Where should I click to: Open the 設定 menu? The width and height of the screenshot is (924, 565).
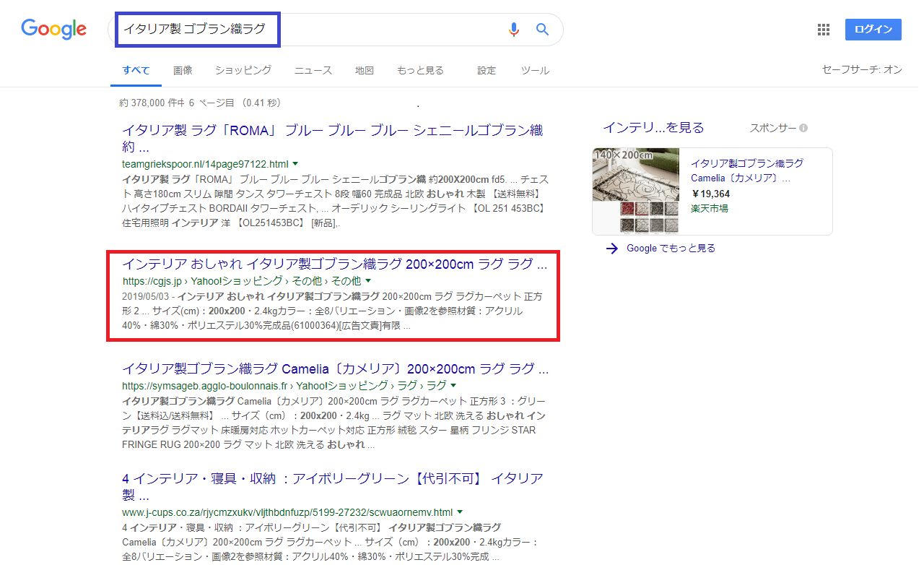487,70
